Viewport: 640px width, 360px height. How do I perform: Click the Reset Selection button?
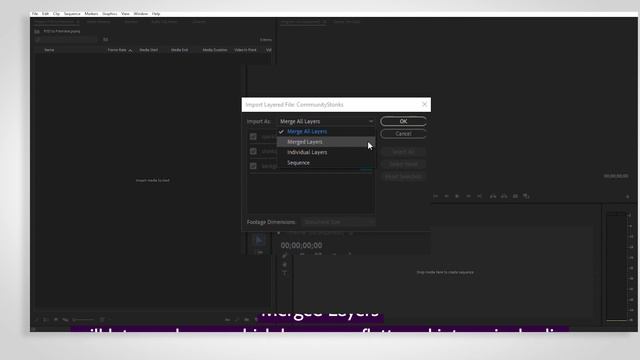(x=403, y=176)
